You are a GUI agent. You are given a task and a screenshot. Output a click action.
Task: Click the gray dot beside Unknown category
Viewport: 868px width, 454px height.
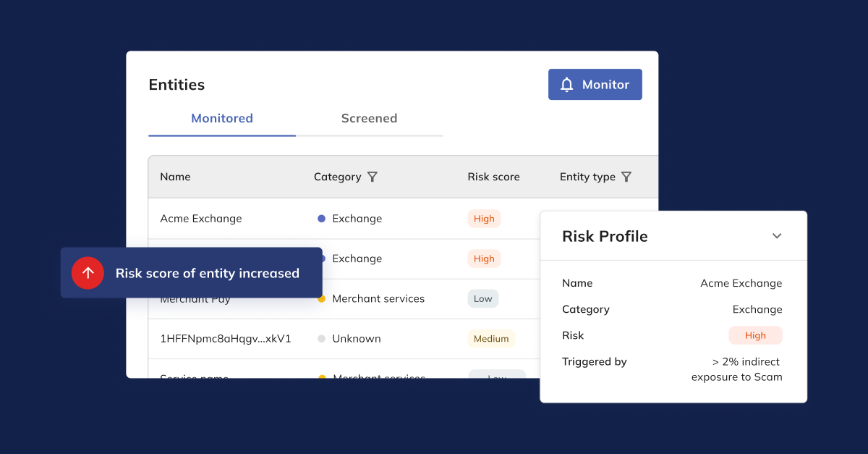pos(321,338)
